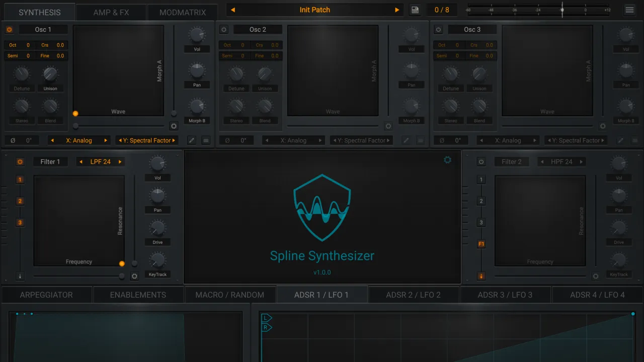644x362 pixels.
Task: Select next Osc 1 X: Analog mode
Action: (x=106, y=141)
